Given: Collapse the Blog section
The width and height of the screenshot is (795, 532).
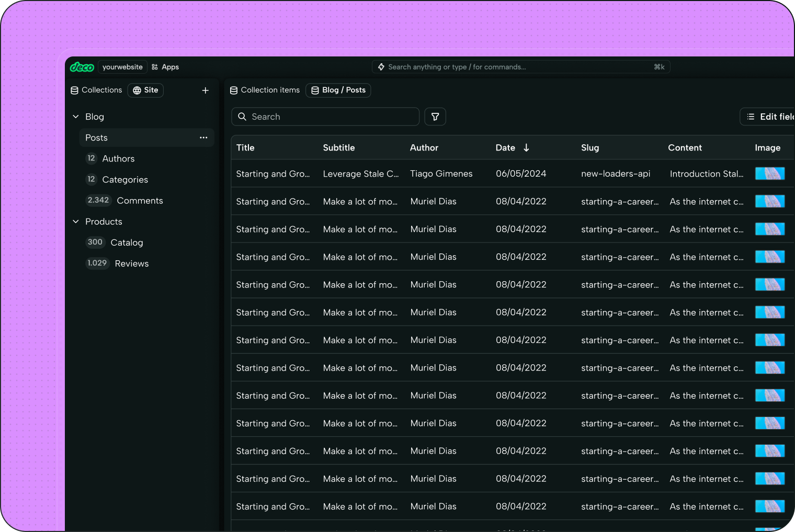Looking at the screenshot, I should click(x=75, y=117).
